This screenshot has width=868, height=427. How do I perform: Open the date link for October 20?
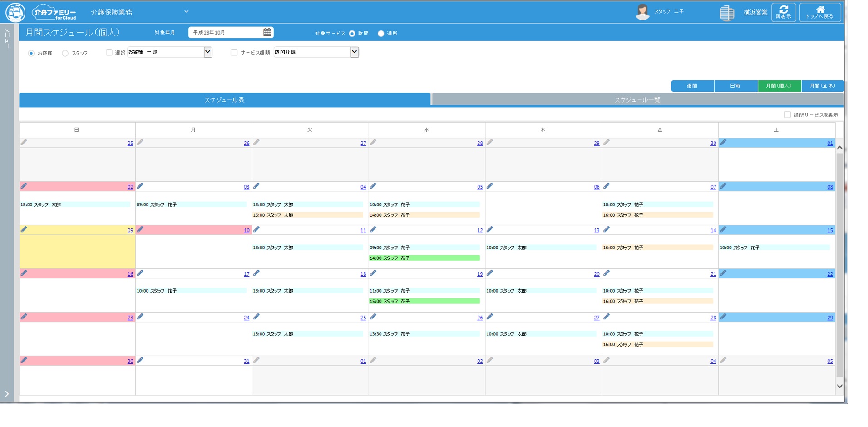597,274
